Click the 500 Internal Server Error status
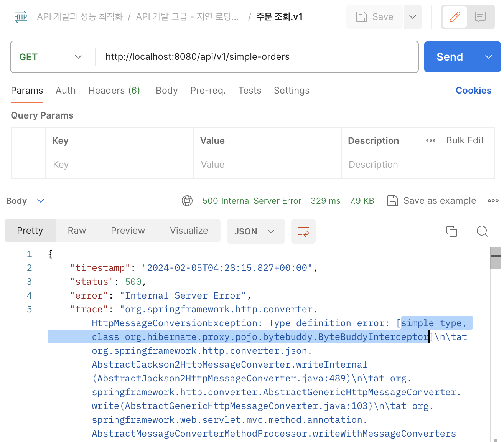This screenshot has height=442, width=504. (x=252, y=201)
